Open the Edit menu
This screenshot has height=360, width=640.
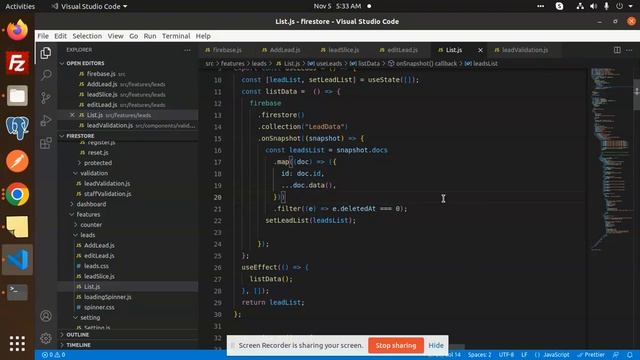click(60, 36)
